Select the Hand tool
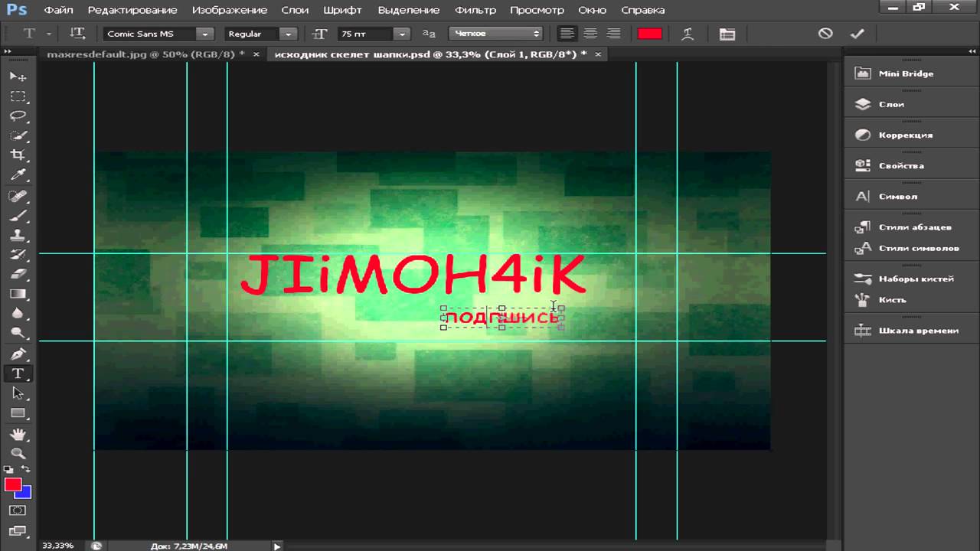The width and height of the screenshot is (980, 551). [18, 434]
